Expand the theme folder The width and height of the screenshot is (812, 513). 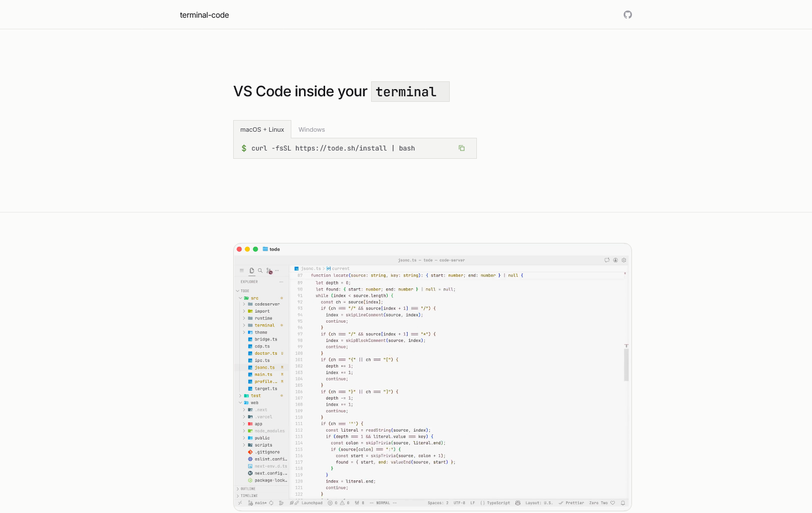tap(244, 333)
